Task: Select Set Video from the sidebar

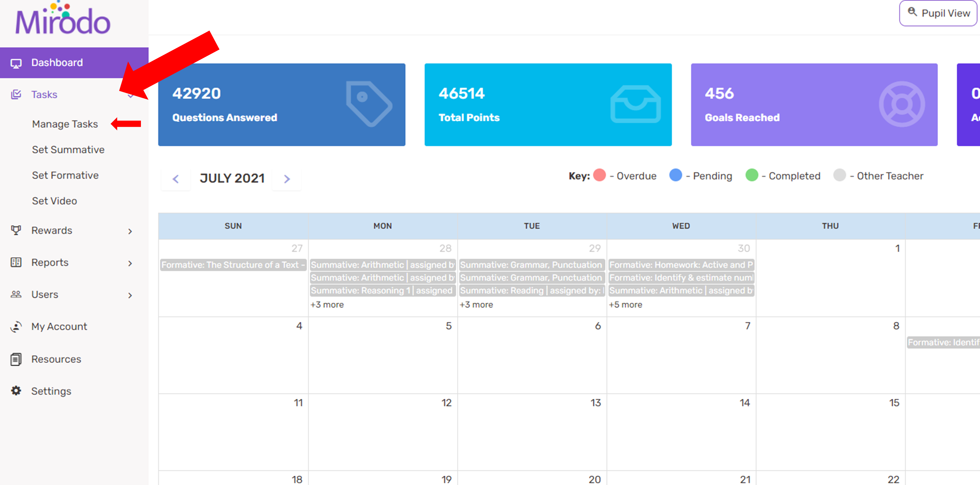Action: click(55, 201)
